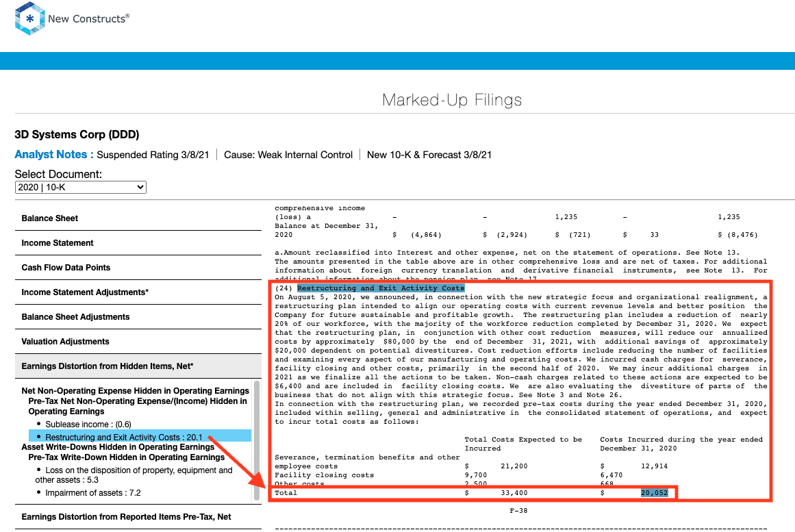Collapse Earnings Distortion from Hidden Items, Net
Image resolution: width=795 pixels, height=532 pixels.
tap(138, 366)
